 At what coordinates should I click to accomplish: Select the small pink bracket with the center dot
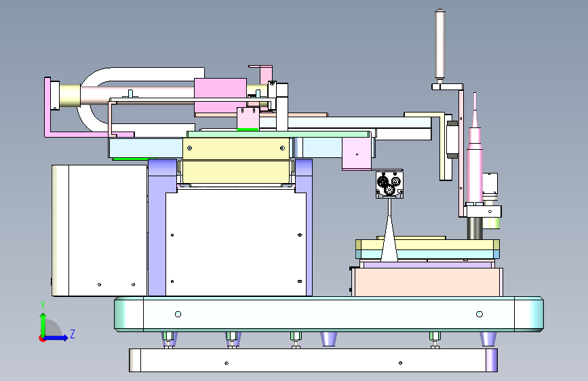357,154
